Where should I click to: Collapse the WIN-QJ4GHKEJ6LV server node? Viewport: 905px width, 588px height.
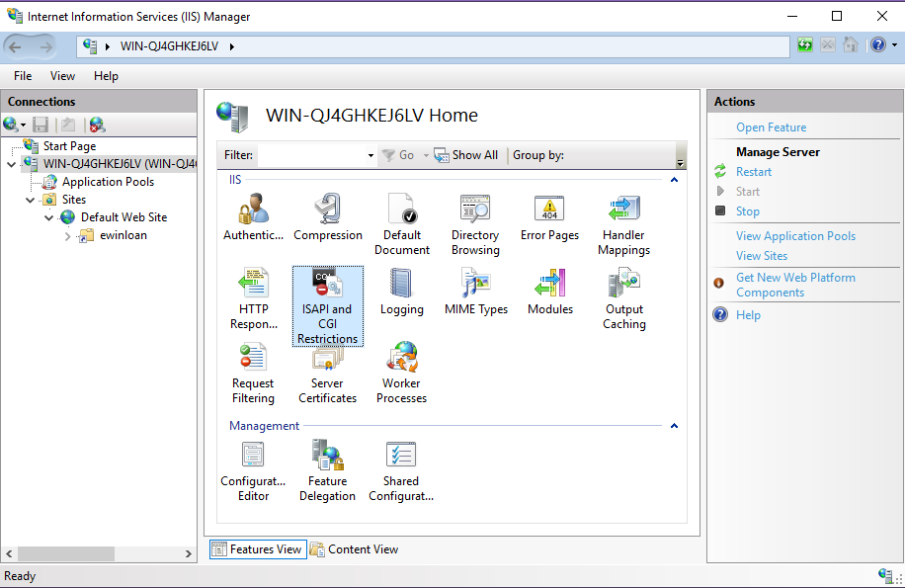[12, 164]
